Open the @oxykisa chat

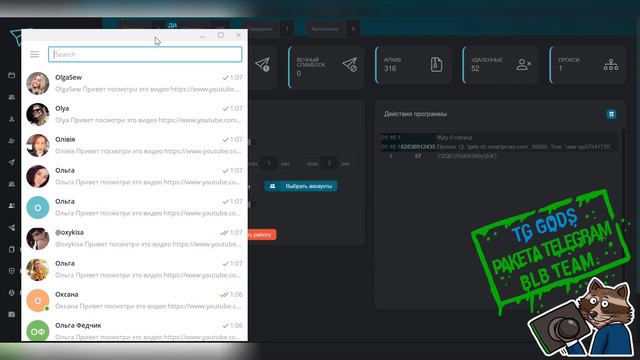click(134, 238)
